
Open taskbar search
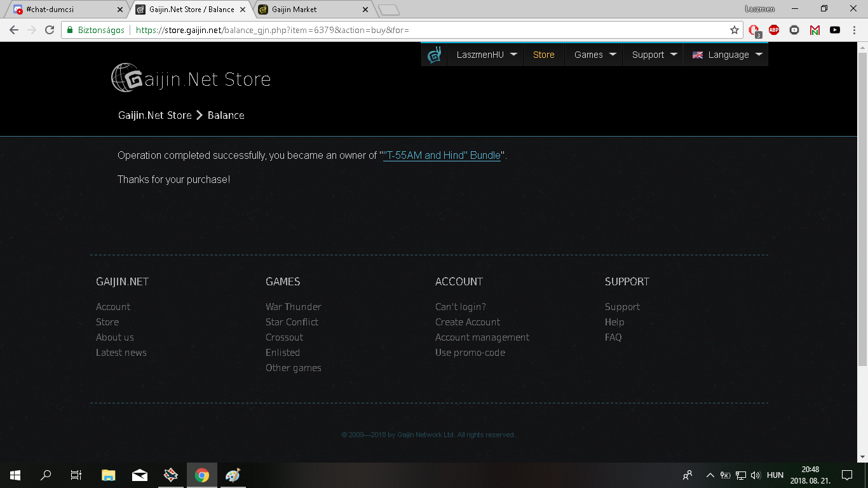point(46,475)
